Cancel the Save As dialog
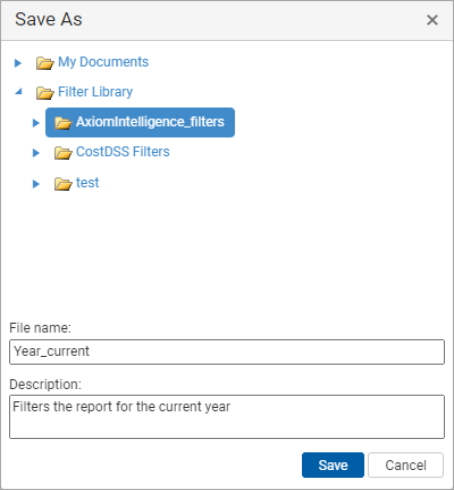This screenshot has height=490, width=454. (406, 465)
